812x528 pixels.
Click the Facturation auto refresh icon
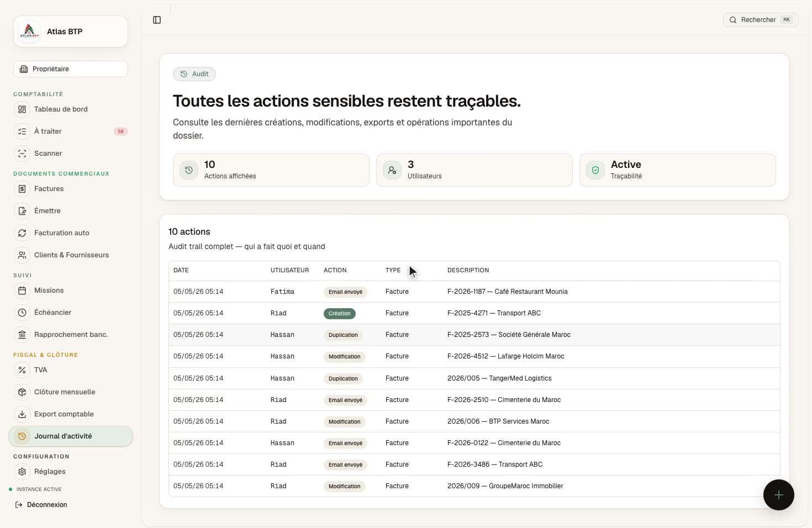point(22,233)
